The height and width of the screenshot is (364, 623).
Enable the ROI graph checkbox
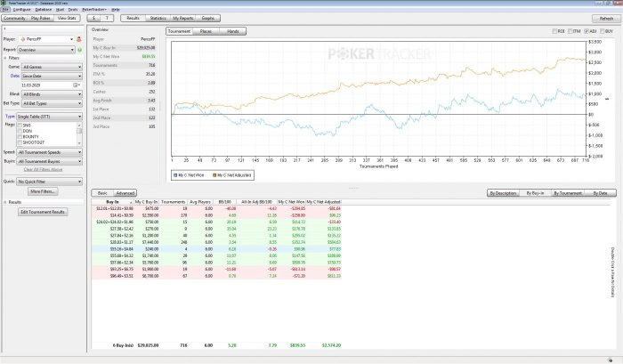coord(554,30)
